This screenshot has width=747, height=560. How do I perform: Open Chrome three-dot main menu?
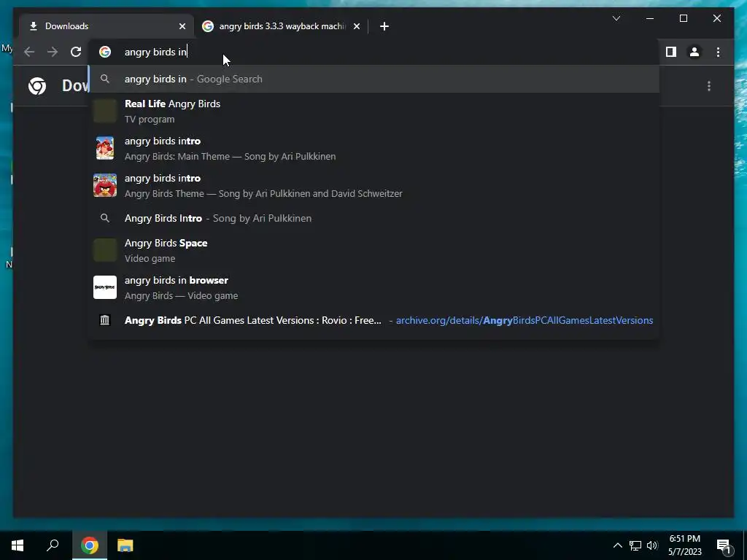coord(718,52)
